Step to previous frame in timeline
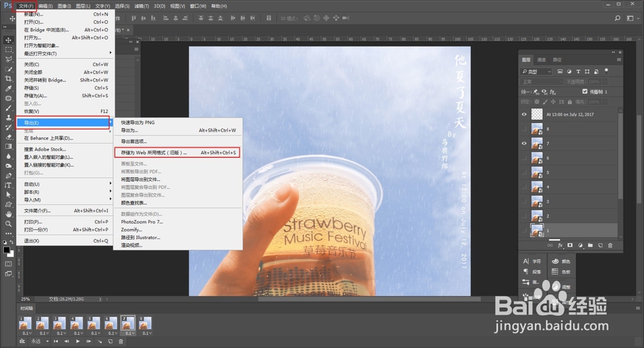Viewport: 644px width, 348px height. (x=66, y=342)
